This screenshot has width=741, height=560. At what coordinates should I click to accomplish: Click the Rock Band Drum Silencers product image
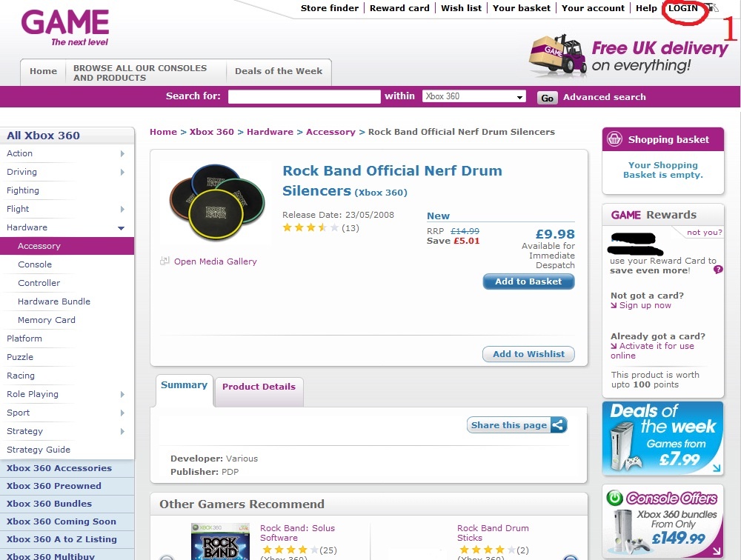[x=216, y=201]
